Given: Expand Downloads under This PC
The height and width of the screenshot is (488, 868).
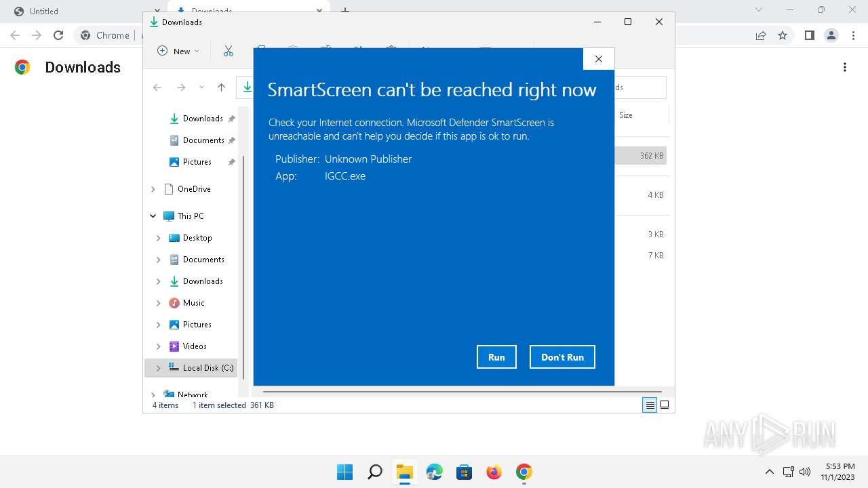Looking at the screenshot, I should pos(159,281).
